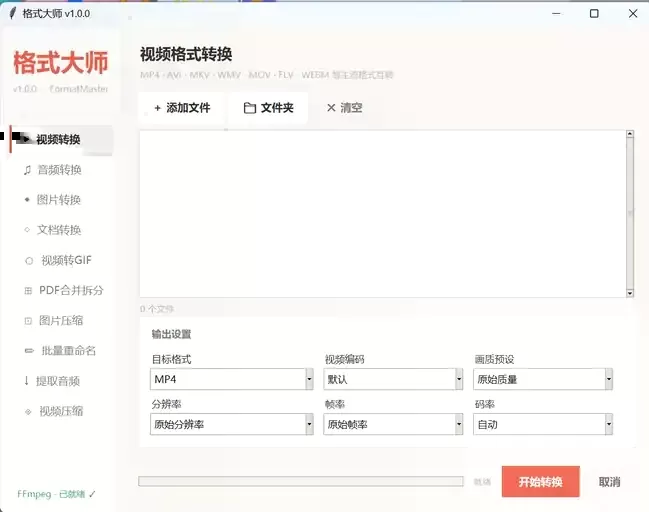Start conversion with 开始转换 button
Screen dimensions: 649x512
[541, 481]
